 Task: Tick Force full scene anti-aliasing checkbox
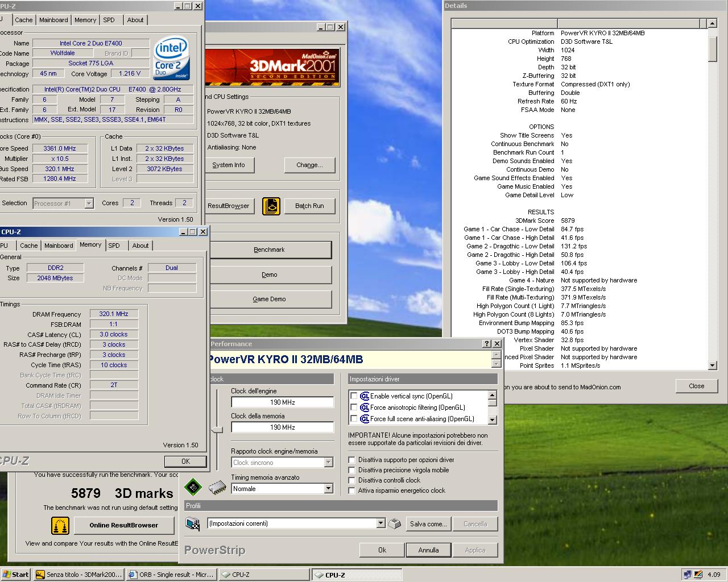tap(354, 419)
